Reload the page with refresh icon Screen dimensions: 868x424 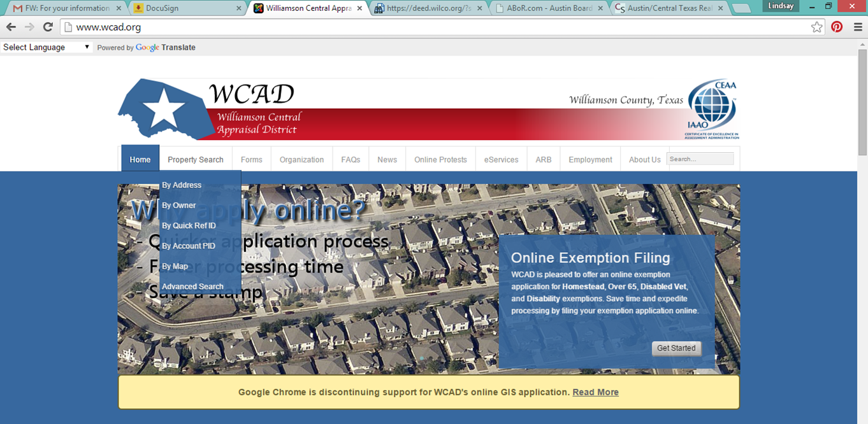point(48,27)
